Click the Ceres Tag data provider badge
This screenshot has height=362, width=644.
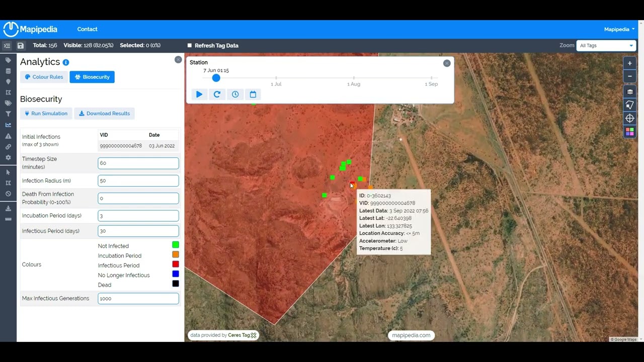click(x=223, y=335)
